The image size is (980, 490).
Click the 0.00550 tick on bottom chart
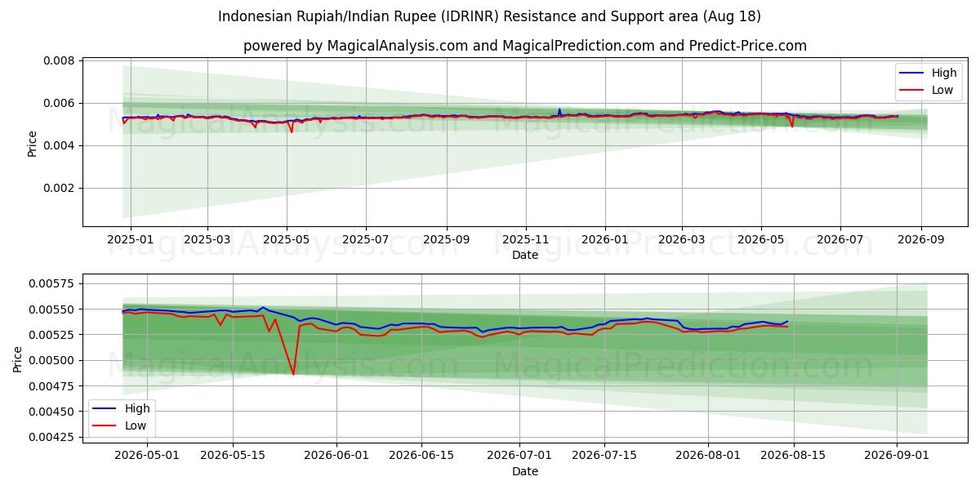[x=51, y=309]
